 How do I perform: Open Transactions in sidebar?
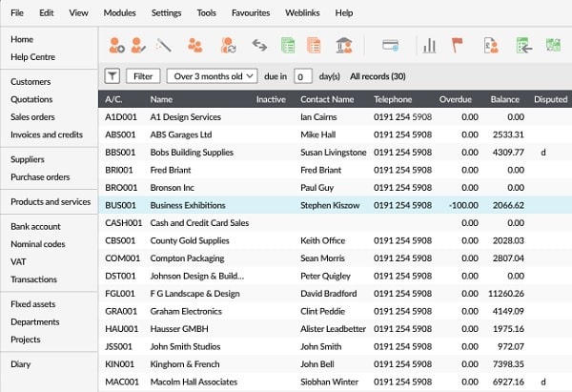point(34,279)
